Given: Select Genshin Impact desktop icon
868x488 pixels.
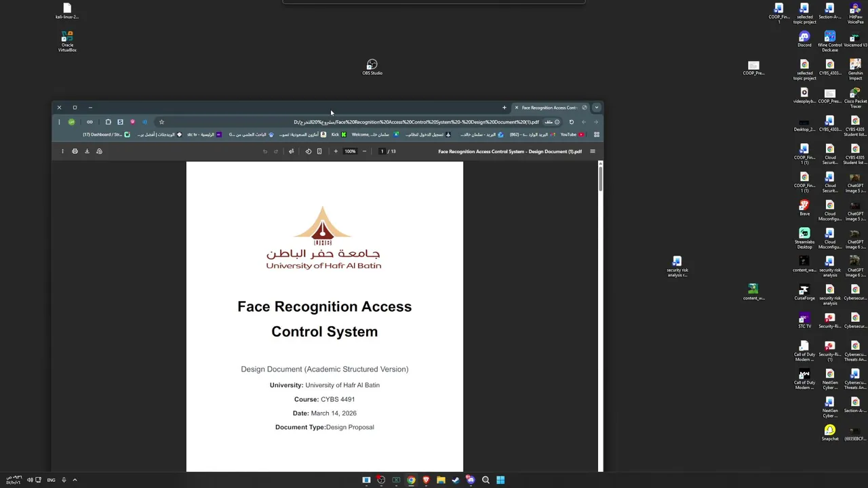Looking at the screenshot, I should (855, 70).
